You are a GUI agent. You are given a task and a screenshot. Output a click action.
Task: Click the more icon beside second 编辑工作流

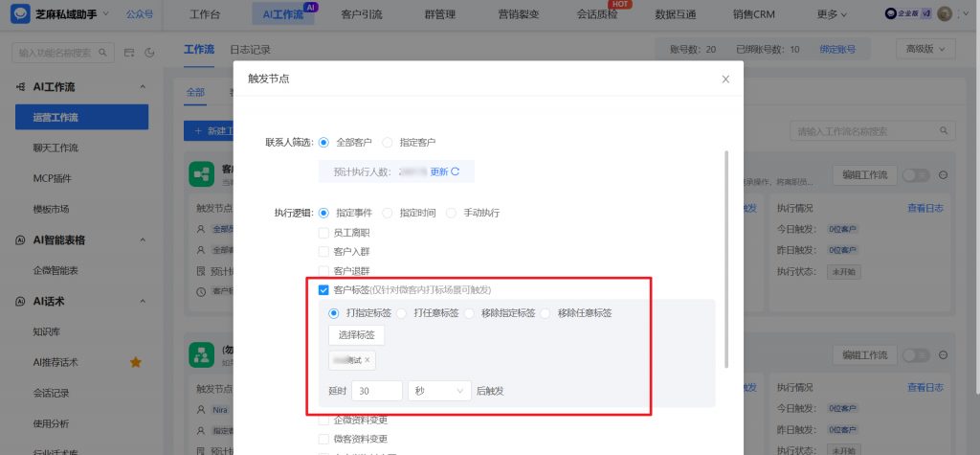pyautogui.click(x=943, y=354)
